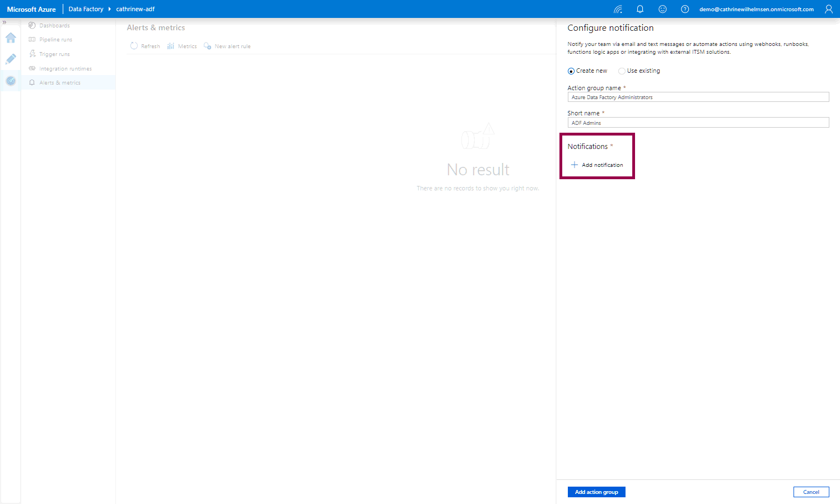Open the Author pencil icon
The image size is (840, 504).
11,59
